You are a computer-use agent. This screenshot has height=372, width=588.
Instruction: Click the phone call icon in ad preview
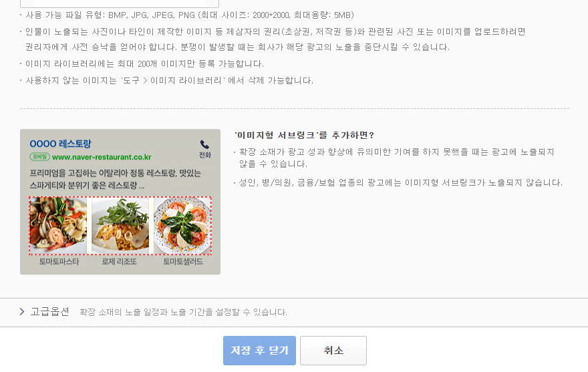[x=204, y=144]
